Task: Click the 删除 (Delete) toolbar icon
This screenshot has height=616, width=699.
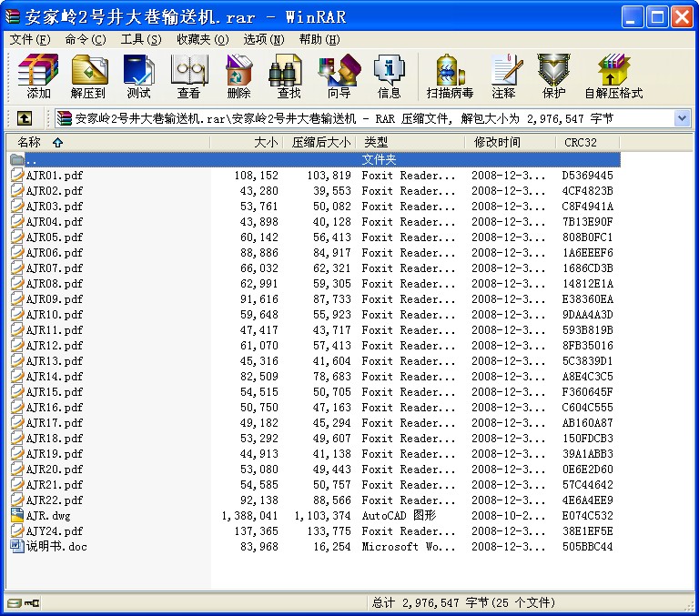Action: pyautogui.click(x=239, y=69)
